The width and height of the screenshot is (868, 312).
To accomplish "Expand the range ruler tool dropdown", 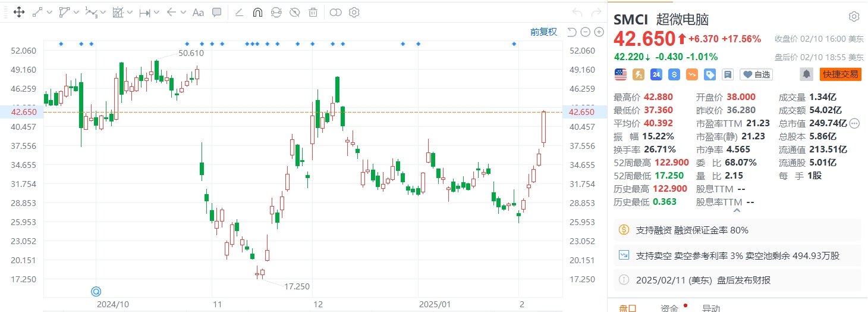I will click(156, 12).
